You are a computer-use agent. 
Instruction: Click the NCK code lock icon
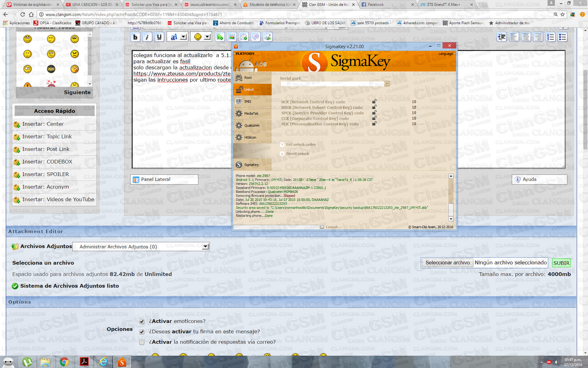(374, 102)
